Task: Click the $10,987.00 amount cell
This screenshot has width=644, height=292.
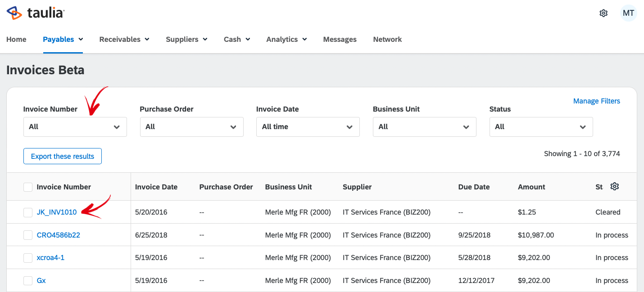Action: click(x=536, y=235)
